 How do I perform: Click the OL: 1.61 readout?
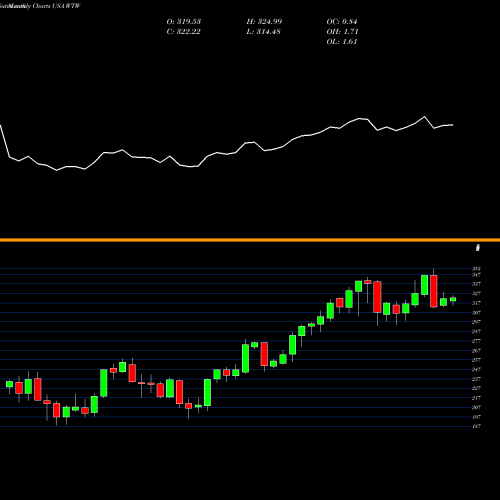point(342,42)
